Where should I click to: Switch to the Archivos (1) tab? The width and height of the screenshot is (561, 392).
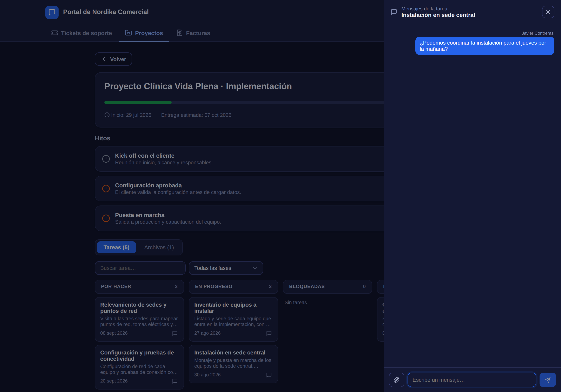159,247
